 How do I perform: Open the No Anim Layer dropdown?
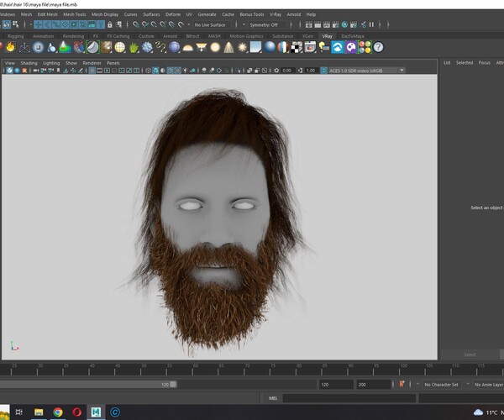pos(489,385)
